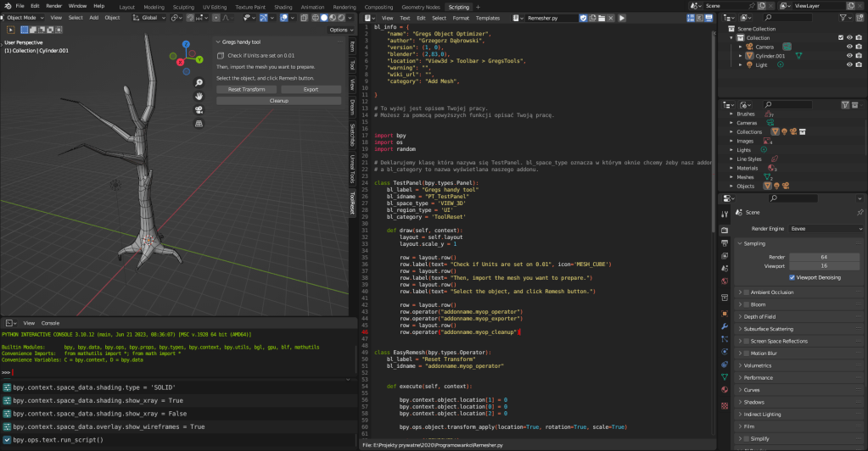Click the Reset Transform button
This screenshot has height=451, width=868.
246,89
